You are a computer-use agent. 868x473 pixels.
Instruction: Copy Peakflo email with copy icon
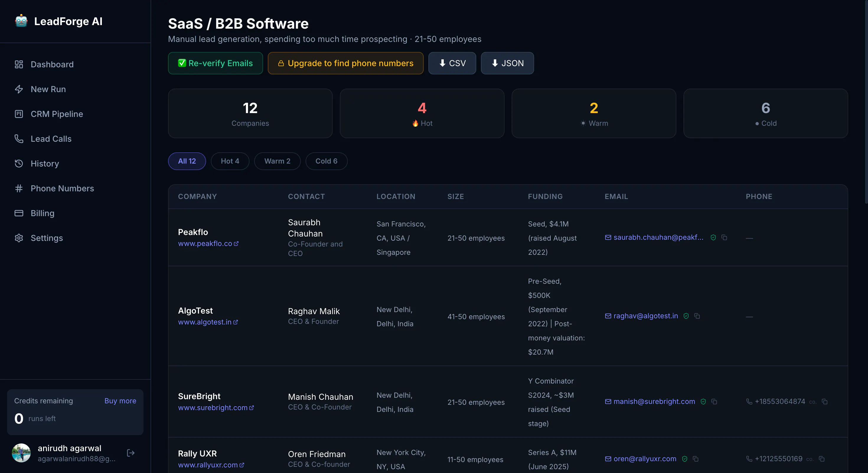[724, 237]
